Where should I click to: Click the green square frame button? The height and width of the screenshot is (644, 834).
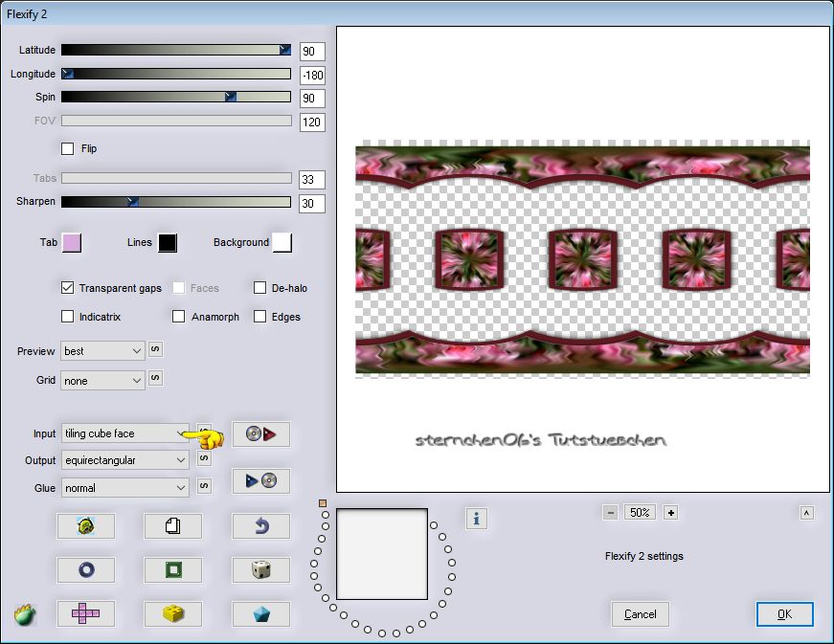click(x=172, y=570)
